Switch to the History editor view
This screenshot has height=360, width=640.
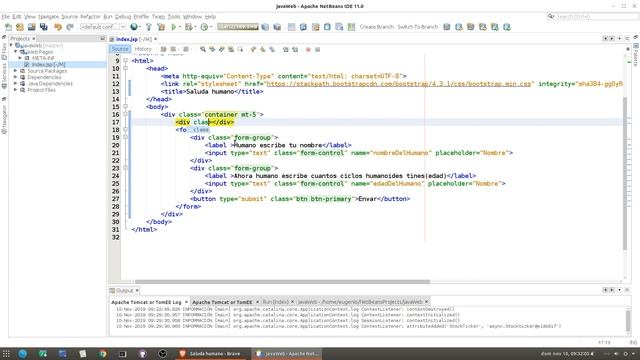coord(143,49)
